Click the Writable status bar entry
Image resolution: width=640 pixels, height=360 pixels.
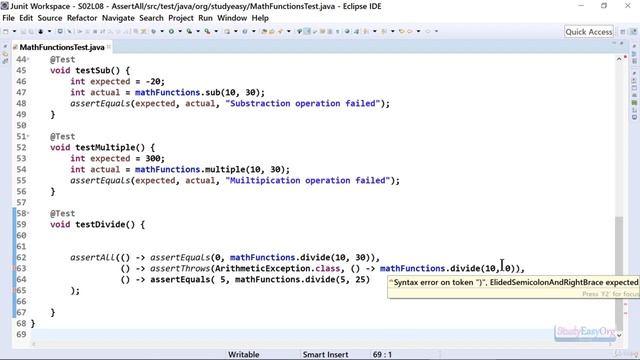(243, 354)
